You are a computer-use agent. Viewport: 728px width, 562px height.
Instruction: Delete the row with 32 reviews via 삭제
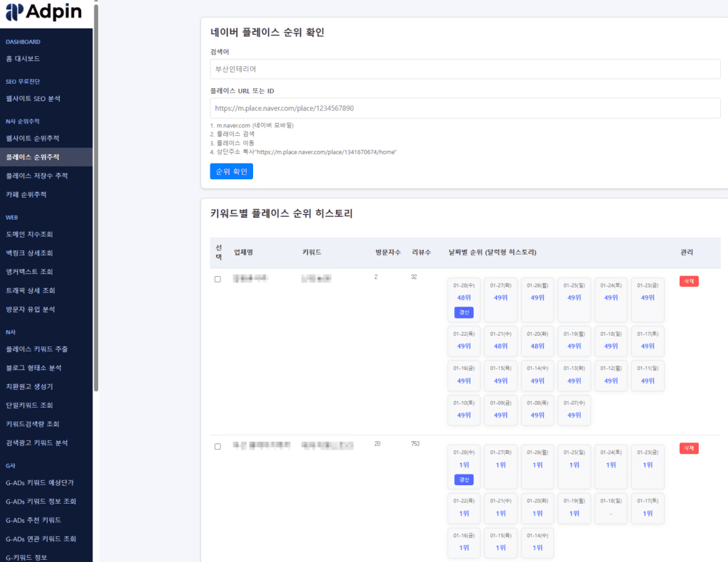pyautogui.click(x=689, y=281)
